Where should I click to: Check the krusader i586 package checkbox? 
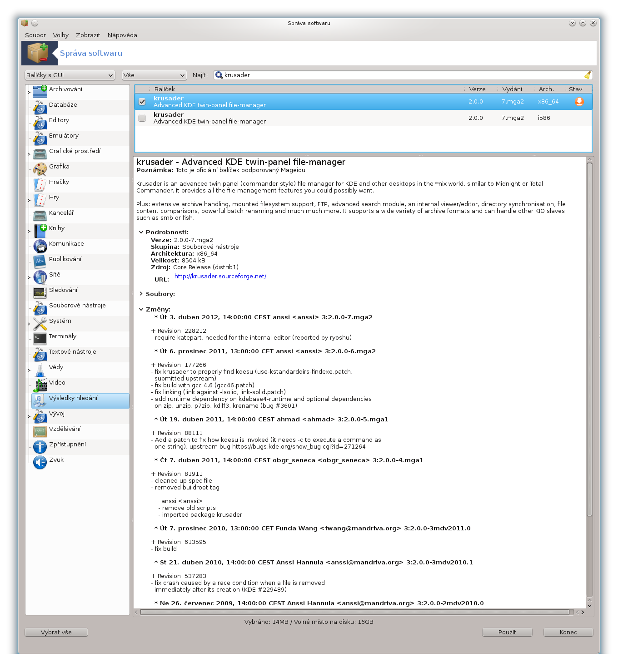pyautogui.click(x=142, y=118)
